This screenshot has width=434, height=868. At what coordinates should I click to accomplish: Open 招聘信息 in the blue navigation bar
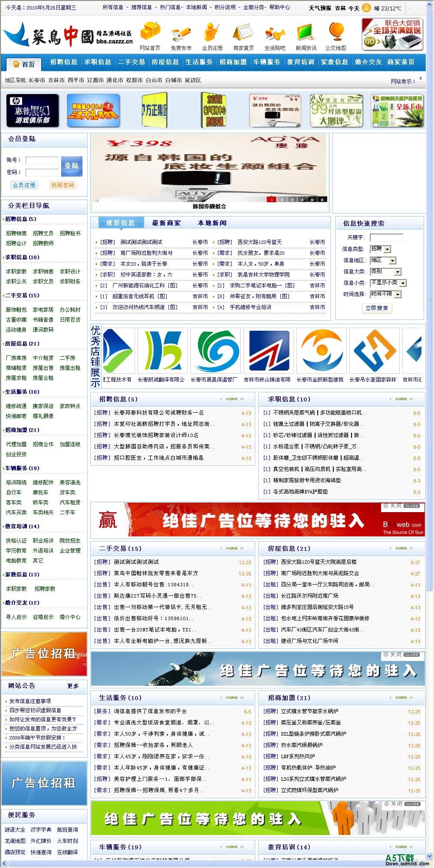tap(64, 62)
